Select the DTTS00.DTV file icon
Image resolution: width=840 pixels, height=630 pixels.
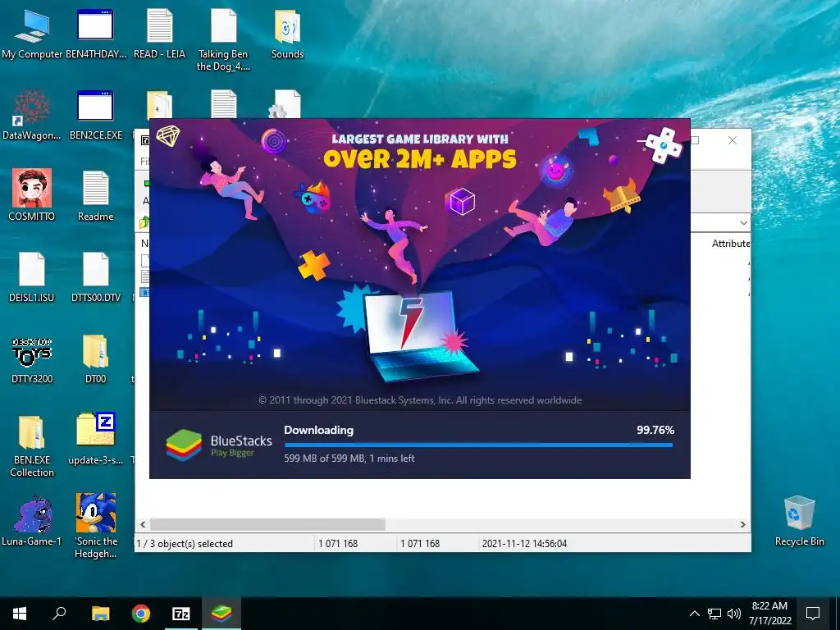pos(95,277)
